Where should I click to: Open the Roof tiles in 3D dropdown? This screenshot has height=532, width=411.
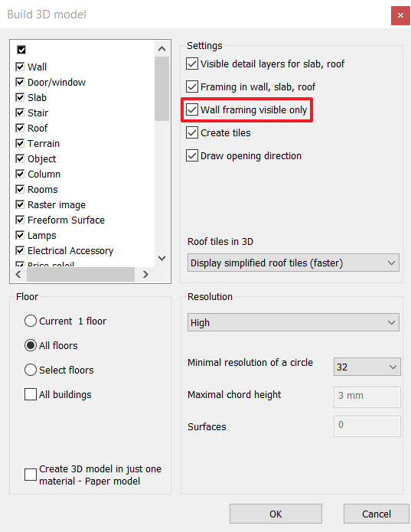[x=293, y=263]
